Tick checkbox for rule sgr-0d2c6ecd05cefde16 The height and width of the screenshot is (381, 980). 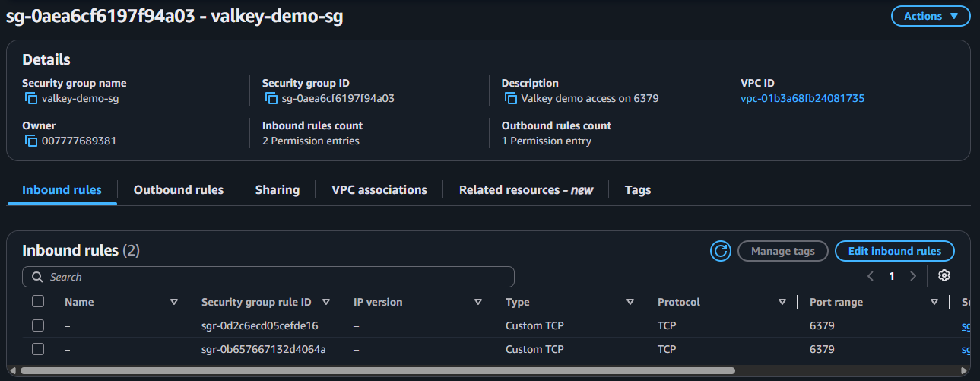38,325
